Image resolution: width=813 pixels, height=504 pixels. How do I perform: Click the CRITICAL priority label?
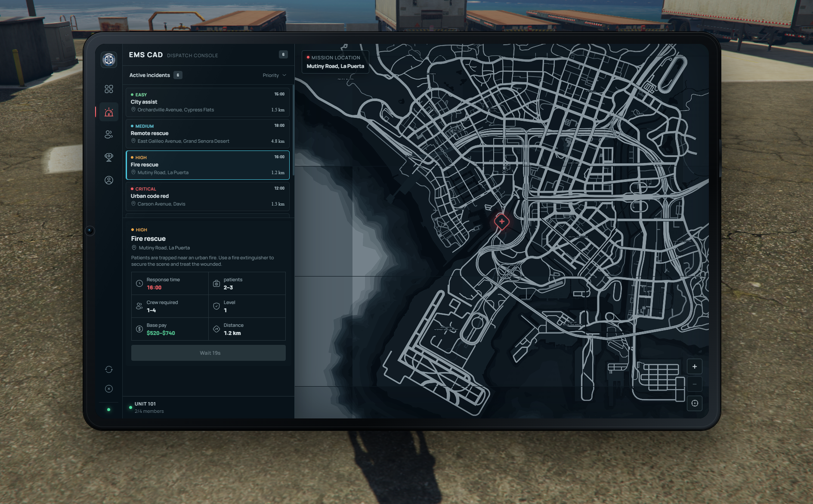click(x=146, y=189)
